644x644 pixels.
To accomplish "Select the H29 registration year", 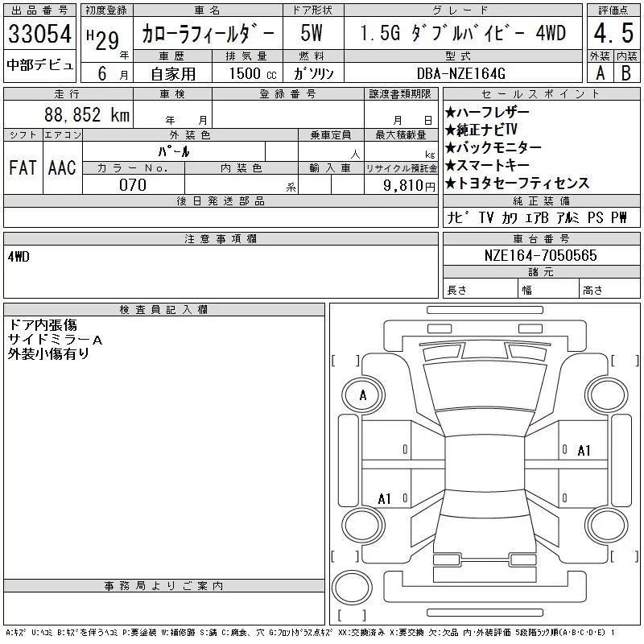I will pyautogui.click(x=103, y=40).
